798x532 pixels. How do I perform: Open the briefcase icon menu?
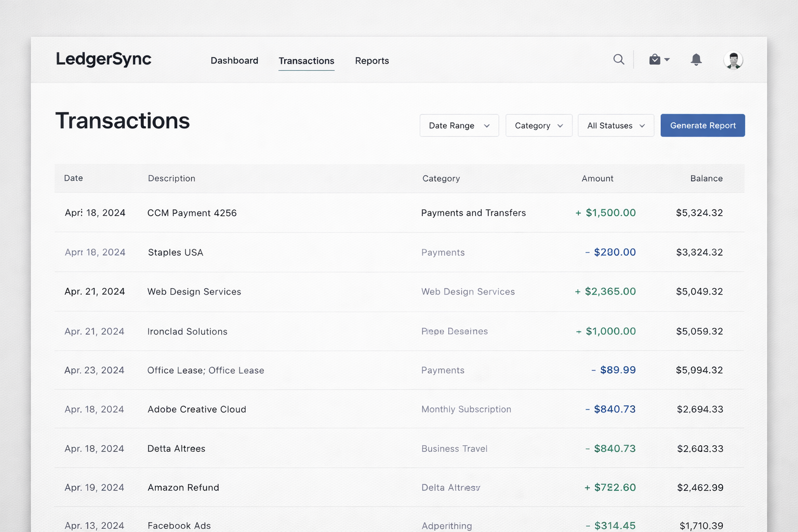pyautogui.click(x=655, y=60)
